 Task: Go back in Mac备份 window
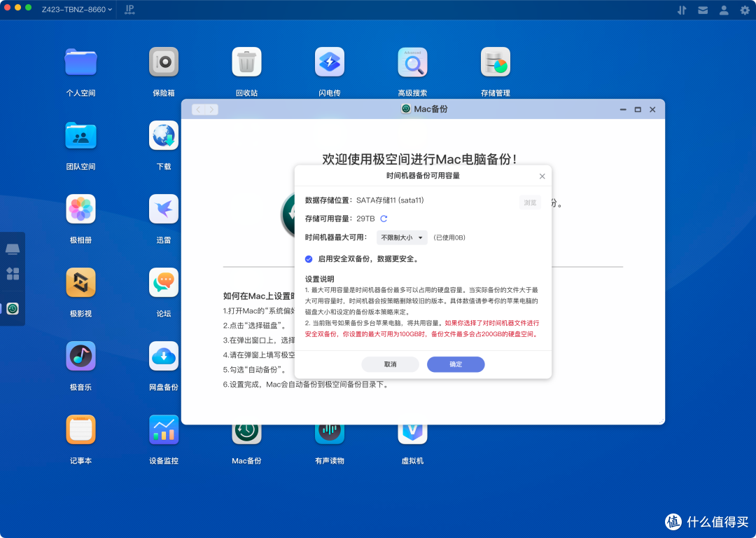pos(199,109)
